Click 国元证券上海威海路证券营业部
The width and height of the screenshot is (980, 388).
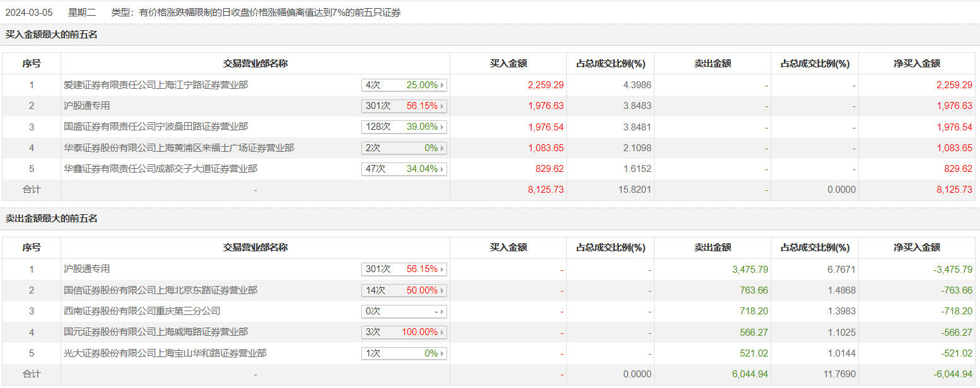click(156, 333)
